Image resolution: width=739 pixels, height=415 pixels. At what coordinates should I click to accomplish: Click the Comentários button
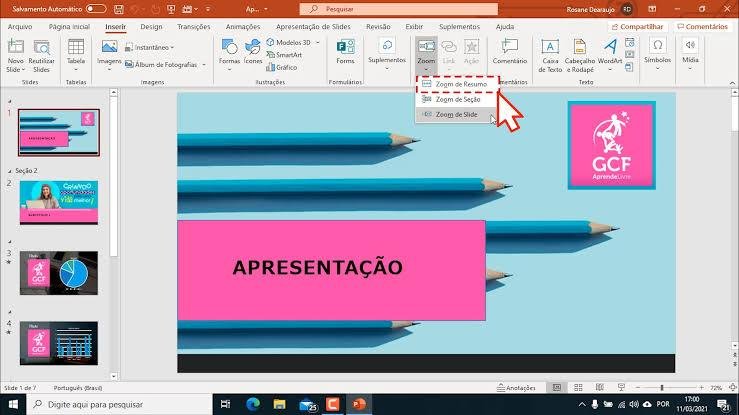click(x=702, y=27)
